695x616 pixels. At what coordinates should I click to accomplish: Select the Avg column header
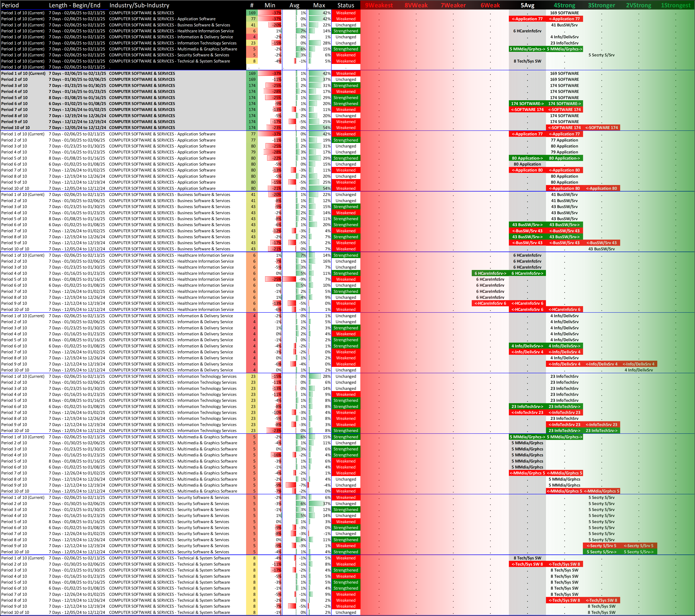pos(294,5)
